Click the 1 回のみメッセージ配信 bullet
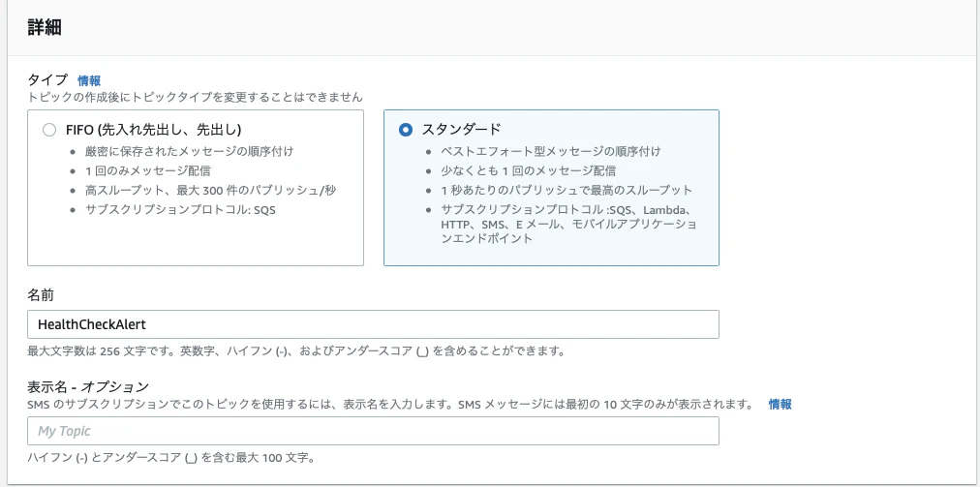The image size is (980, 487). coord(147,170)
